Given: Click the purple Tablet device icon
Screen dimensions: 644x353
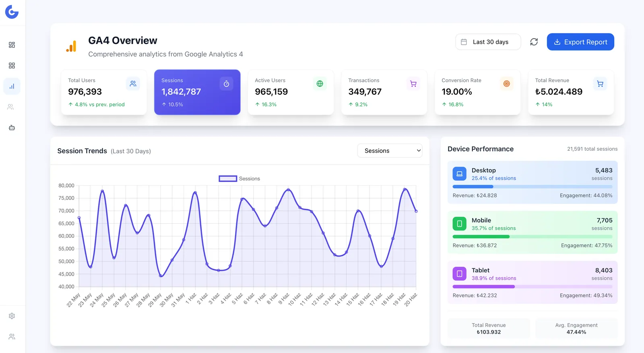Looking at the screenshot, I should tap(459, 274).
